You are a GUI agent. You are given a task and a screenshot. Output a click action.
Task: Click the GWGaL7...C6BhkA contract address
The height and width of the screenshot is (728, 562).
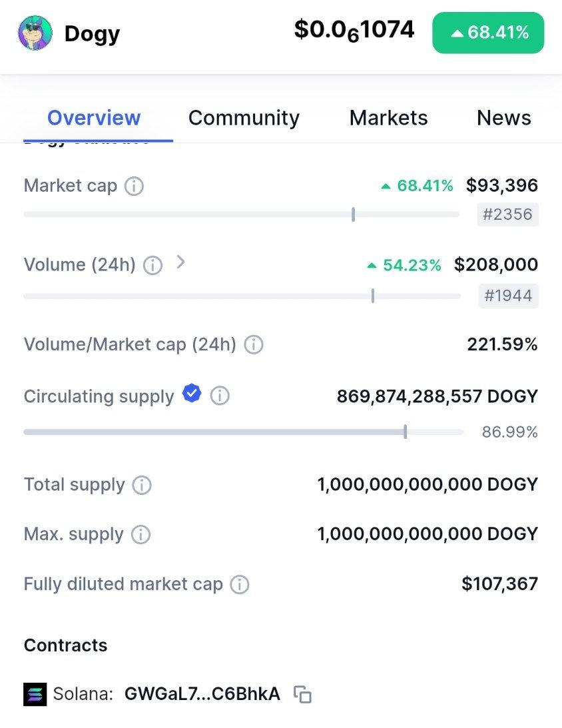coord(202,694)
